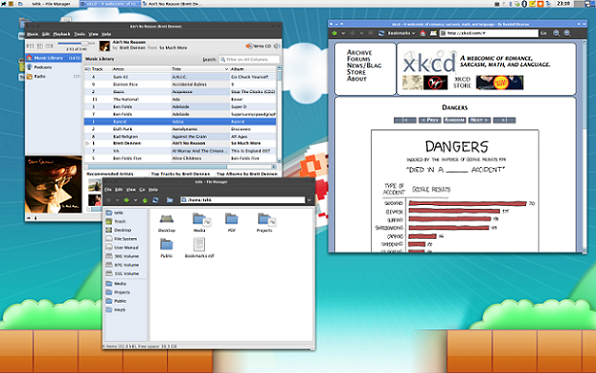The image size is (596, 373).
Task: Select Trash in the file manager sidebar
Action: [125, 221]
